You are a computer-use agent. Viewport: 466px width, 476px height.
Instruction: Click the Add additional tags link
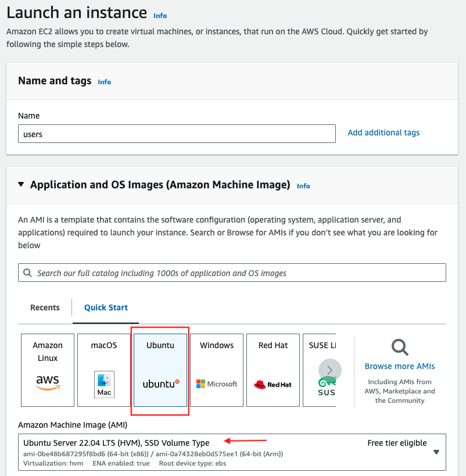383,133
